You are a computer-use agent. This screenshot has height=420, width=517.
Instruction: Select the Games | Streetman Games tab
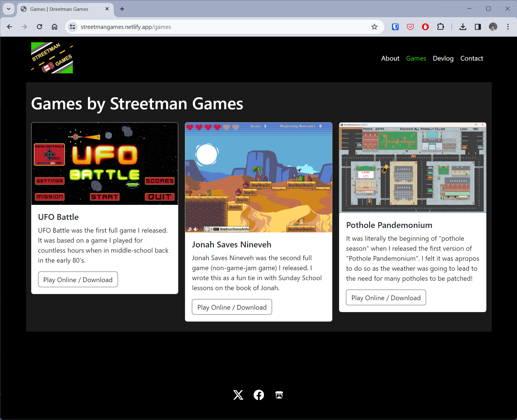[x=65, y=9]
